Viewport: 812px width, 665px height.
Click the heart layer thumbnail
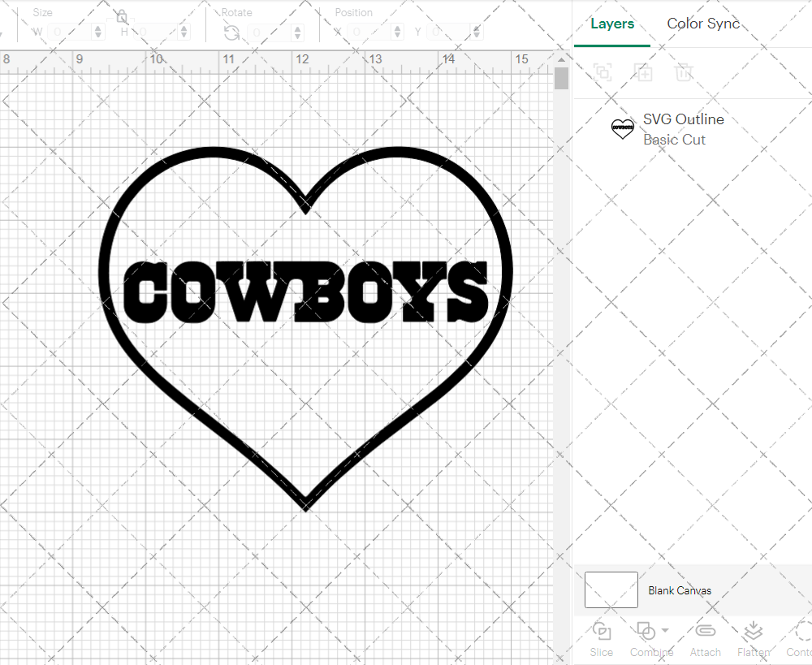[x=622, y=128]
